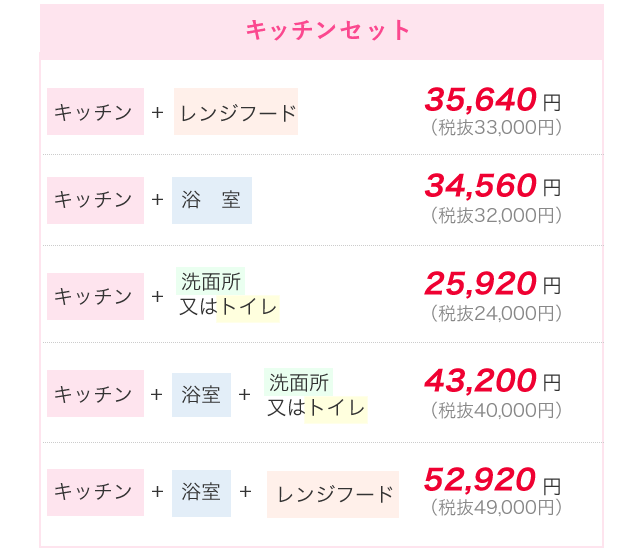Screen dimensions: 640x548
Task: Select 洗面所又はトイレ in the 43,200円 row
Action: pyautogui.click(x=315, y=395)
